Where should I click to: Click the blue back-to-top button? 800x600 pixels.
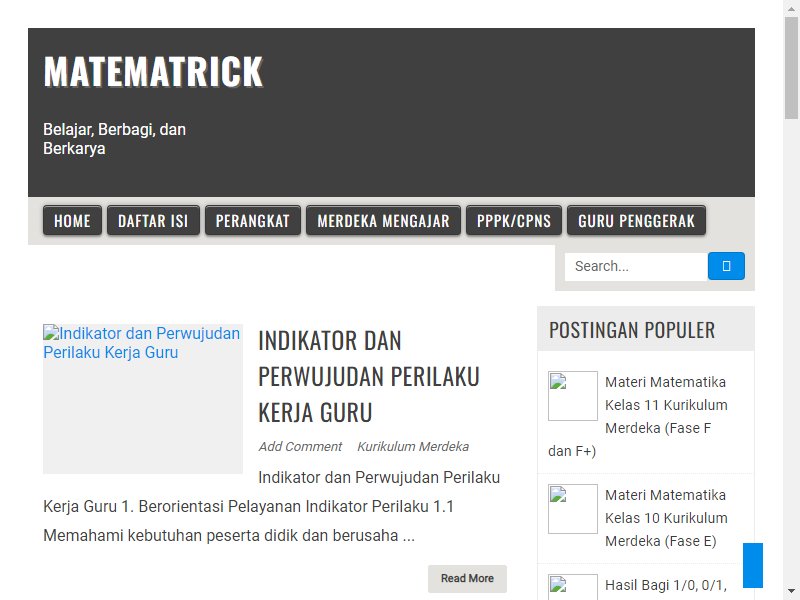point(753,565)
